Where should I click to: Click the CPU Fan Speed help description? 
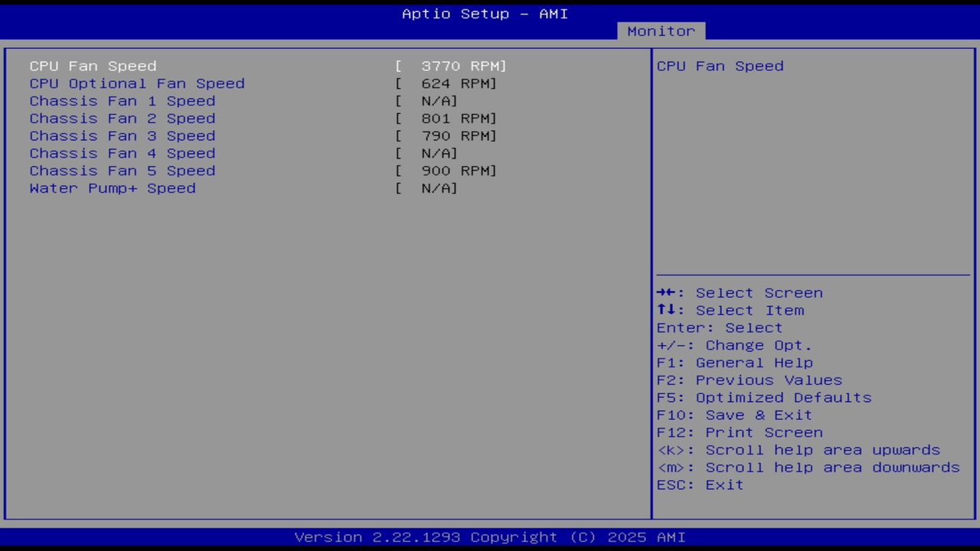pyautogui.click(x=720, y=66)
